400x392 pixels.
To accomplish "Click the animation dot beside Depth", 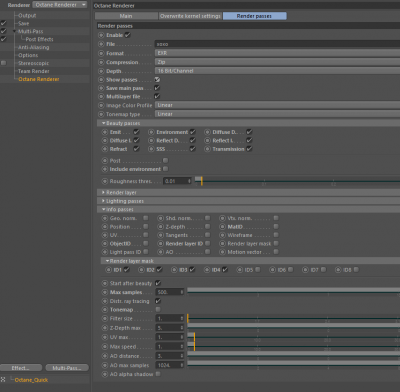I will click(101, 71).
